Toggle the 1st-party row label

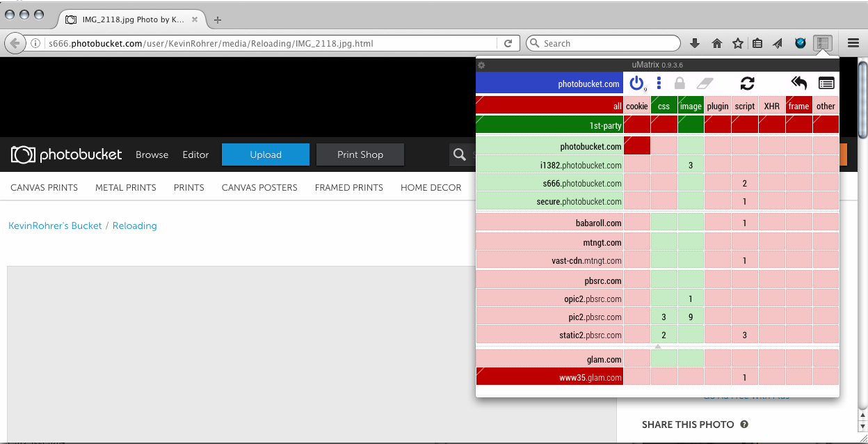[549, 125]
